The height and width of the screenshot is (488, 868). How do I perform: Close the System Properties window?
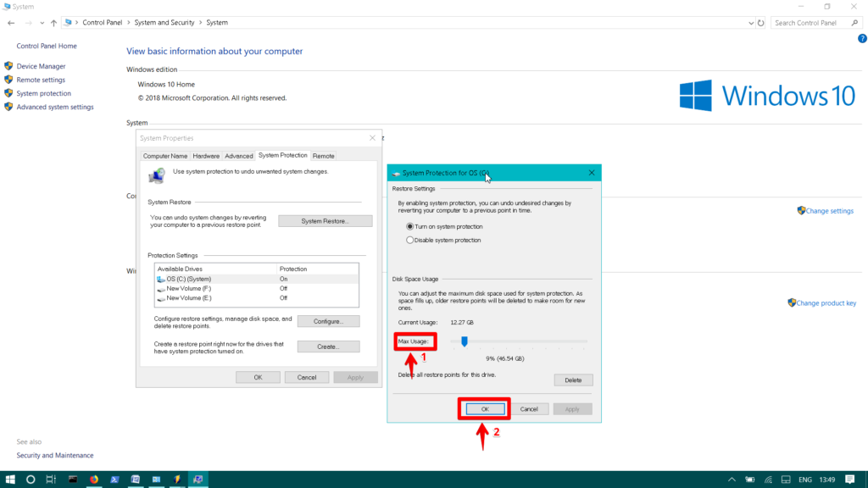click(373, 138)
